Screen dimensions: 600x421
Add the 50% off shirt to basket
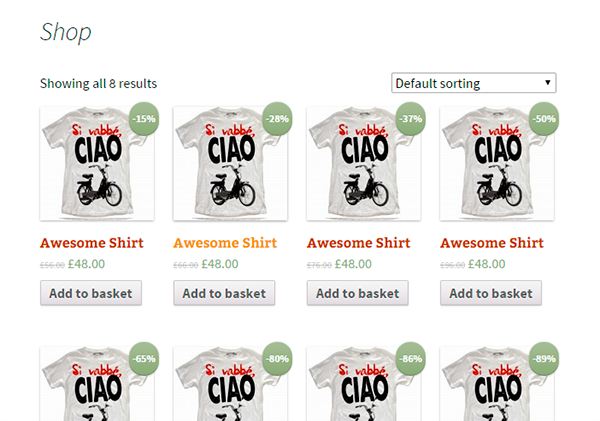(491, 293)
